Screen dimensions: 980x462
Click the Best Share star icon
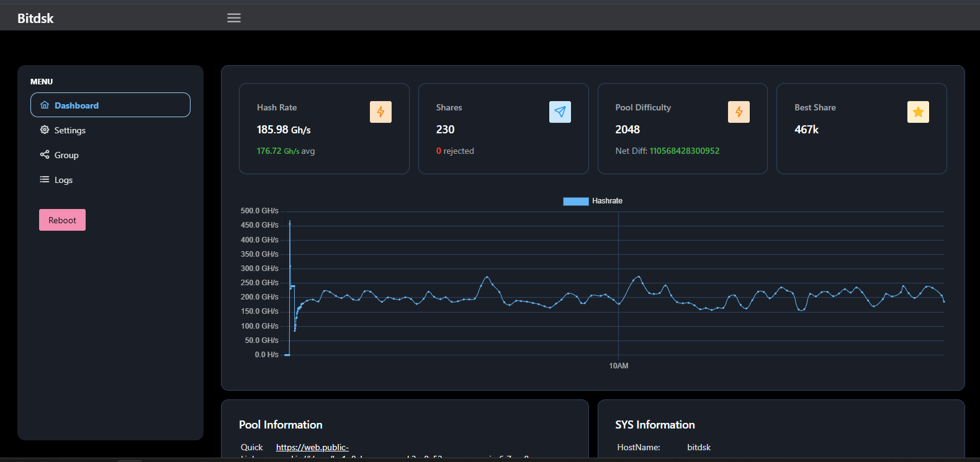[x=918, y=112]
